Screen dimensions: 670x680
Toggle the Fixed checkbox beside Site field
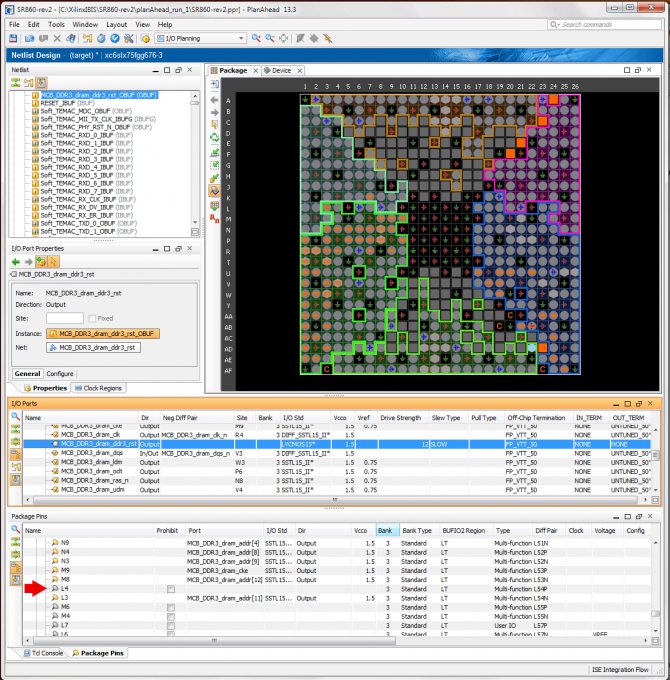click(92, 318)
